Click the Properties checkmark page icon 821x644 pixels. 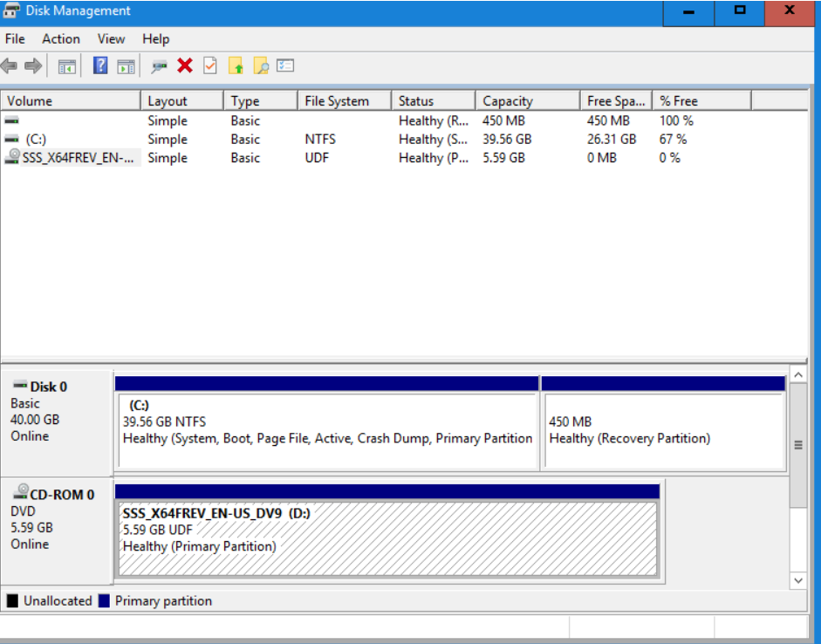[x=210, y=65]
